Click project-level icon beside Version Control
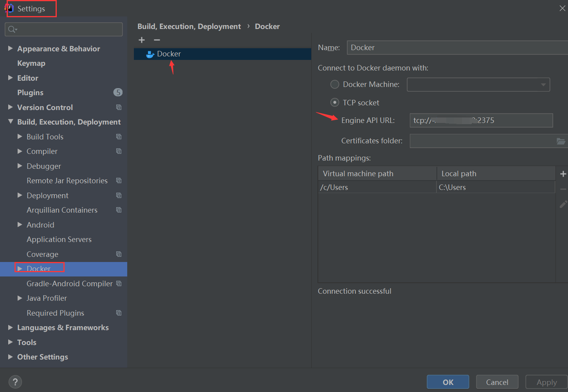The height and width of the screenshot is (392, 568). [x=119, y=107]
